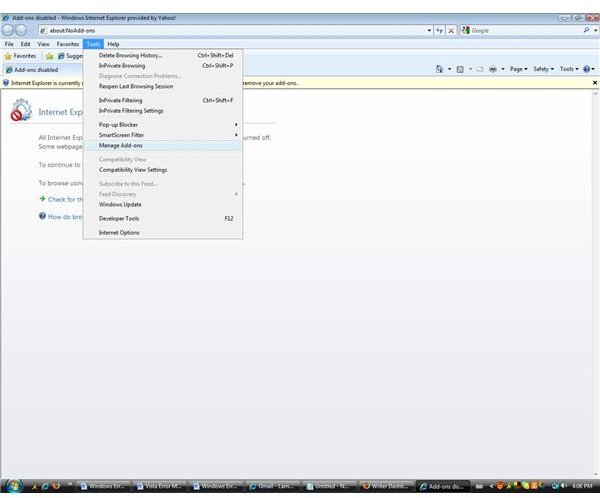Expand the SmartScreen Filter submenu
This screenshot has width=600, height=498.
pyautogui.click(x=163, y=135)
